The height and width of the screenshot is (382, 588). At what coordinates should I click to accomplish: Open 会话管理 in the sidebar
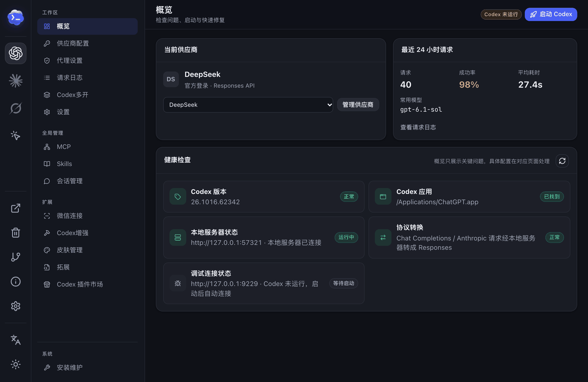[87, 181]
